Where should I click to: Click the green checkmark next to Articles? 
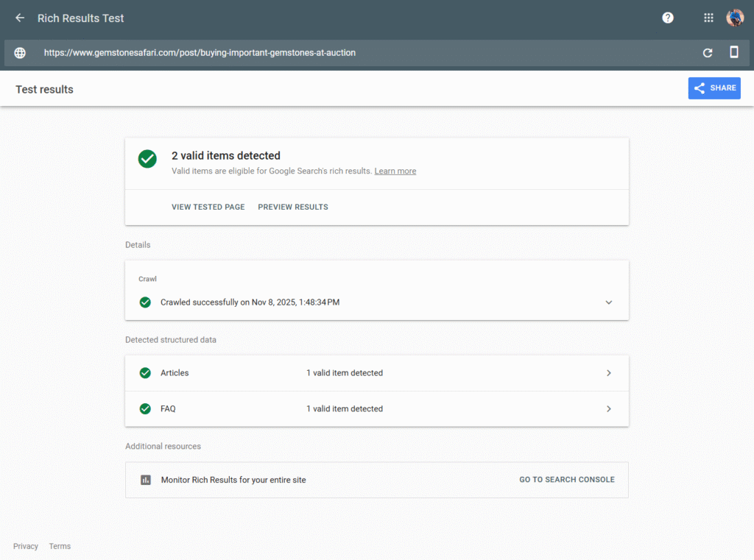click(x=145, y=373)
